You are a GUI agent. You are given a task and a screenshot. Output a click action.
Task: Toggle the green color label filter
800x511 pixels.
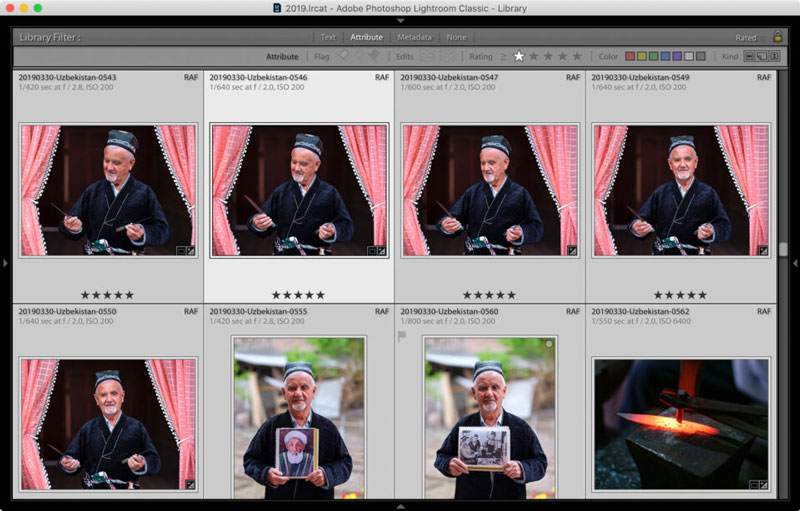click(654, 57)
